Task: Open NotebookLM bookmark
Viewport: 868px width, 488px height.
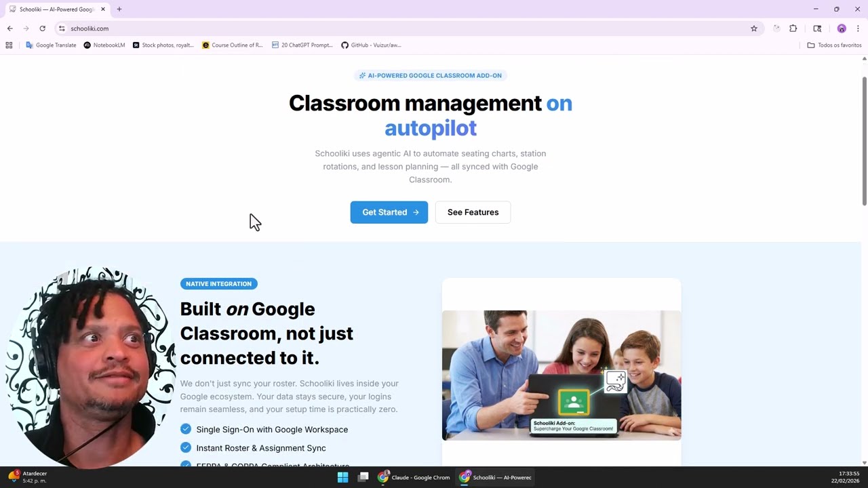Action: pyautogui.click(x=104, y=45)
